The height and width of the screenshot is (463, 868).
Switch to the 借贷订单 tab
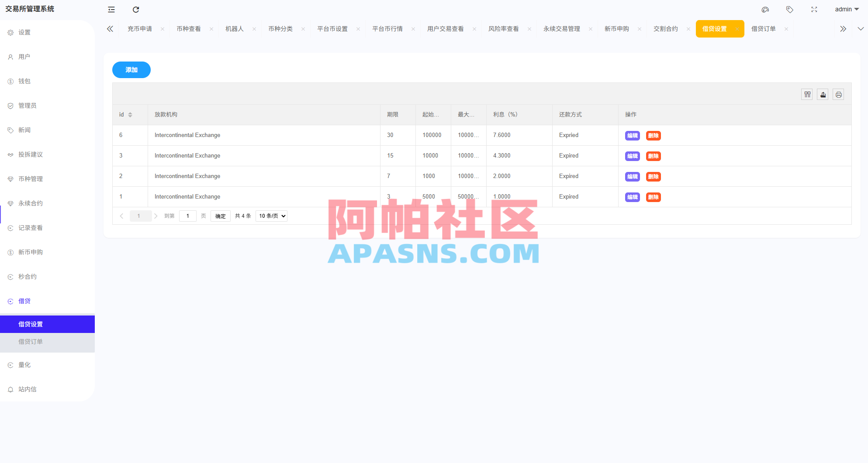pos(763,28)
